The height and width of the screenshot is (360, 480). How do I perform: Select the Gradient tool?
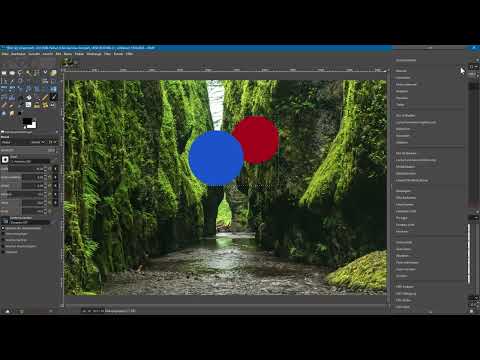tap(37, 97)
